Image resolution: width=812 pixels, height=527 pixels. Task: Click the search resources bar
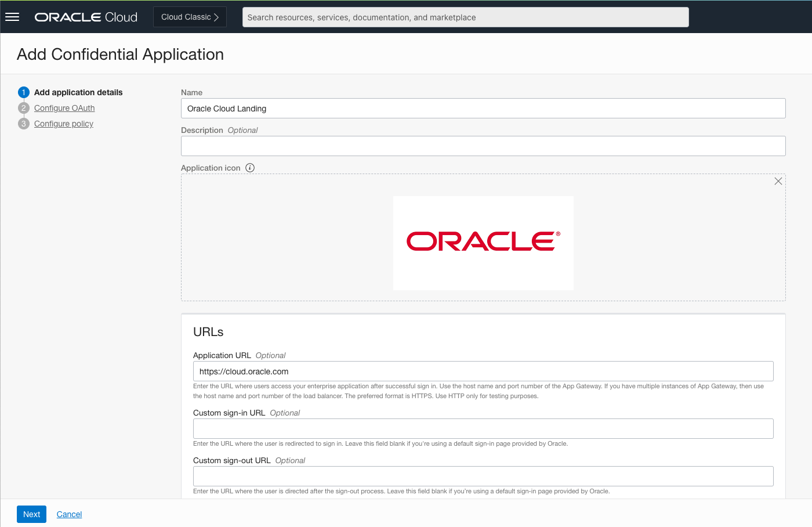point(465,17)
